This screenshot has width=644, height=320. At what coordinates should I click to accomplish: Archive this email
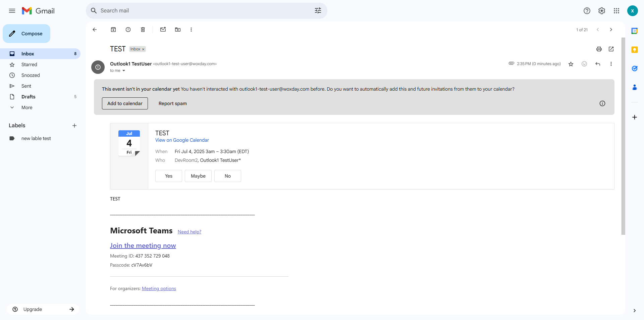click(113, 30)
